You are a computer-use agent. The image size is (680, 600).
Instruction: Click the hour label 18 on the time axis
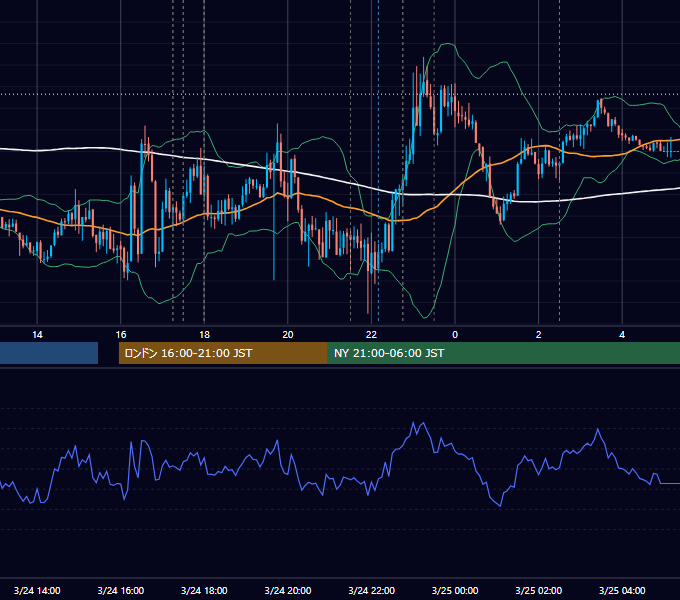click(x=204, y=335)
